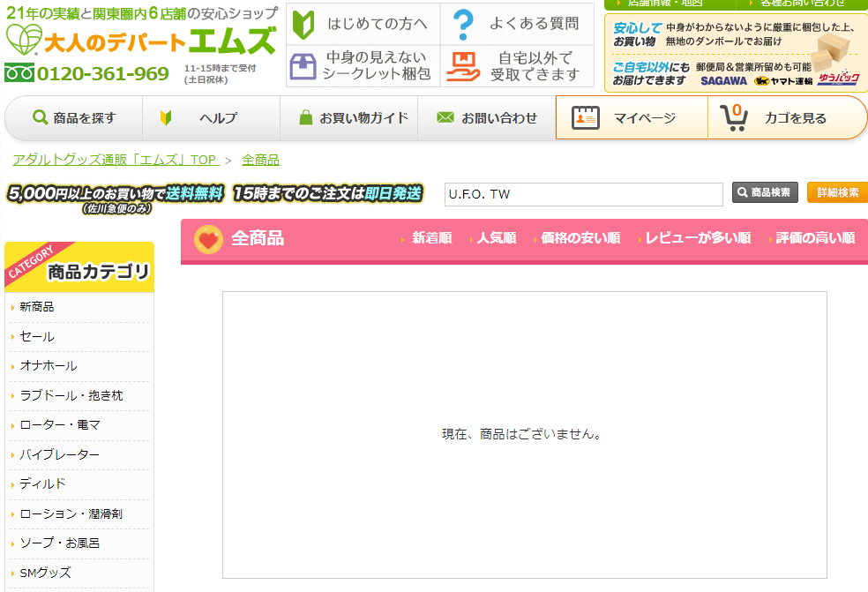The height and width of the screenshot is (592, 868).
Task: Click the orange non-home pickup icon
Action: (462, 66)
